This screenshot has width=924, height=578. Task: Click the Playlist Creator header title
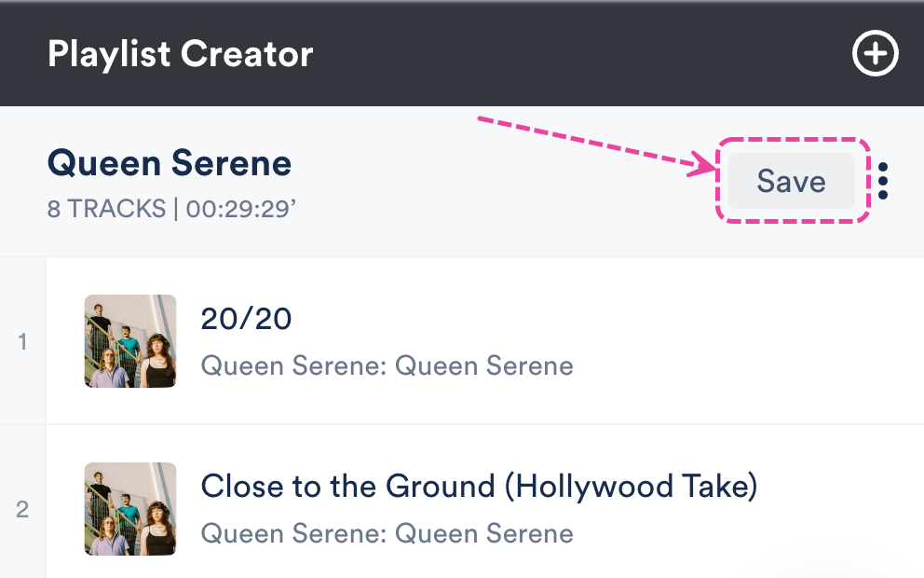pos(180,54)
